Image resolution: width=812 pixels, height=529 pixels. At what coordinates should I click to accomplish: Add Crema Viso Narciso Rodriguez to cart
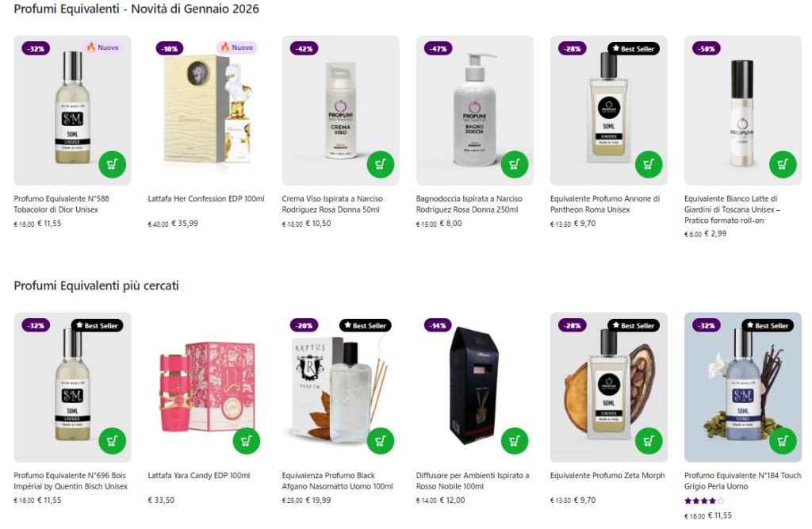click(381, 165)
